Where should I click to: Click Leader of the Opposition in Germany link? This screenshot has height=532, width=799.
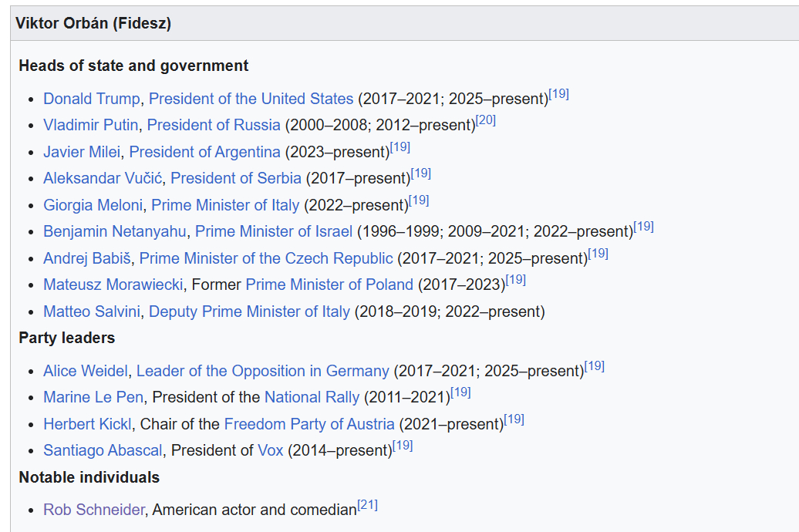click(262, 371)
